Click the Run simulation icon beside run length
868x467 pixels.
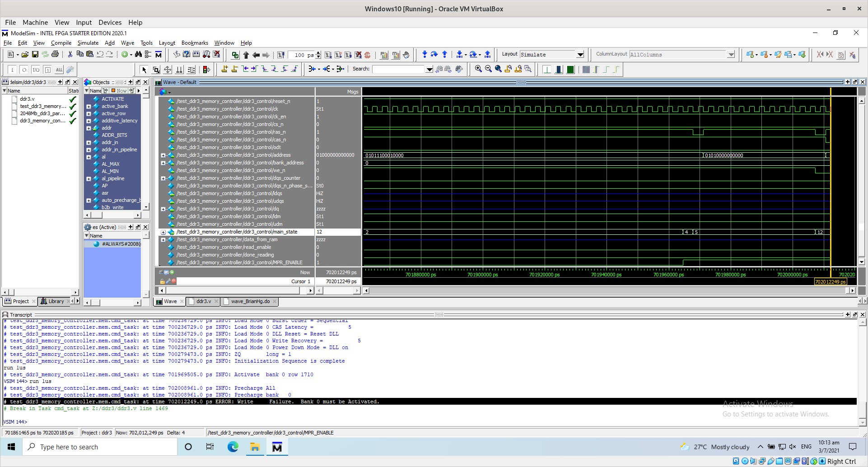pyautogui.click(x=328, y=55)
